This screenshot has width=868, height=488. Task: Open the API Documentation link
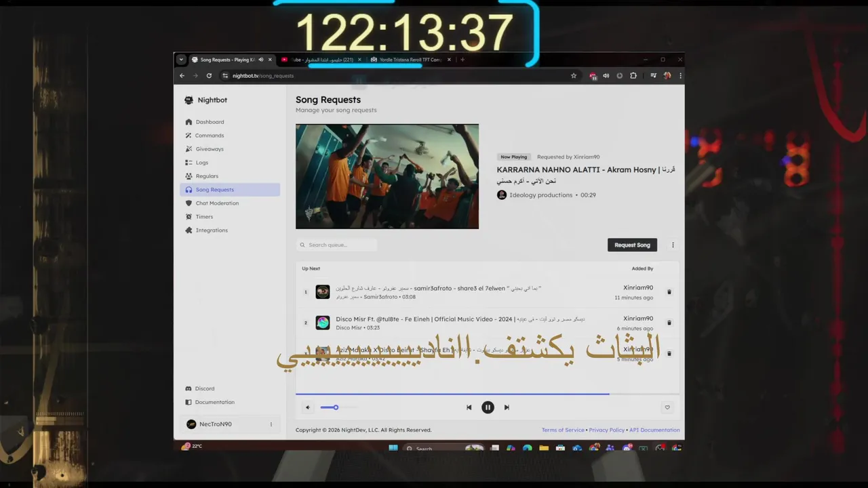coord(654,430)
